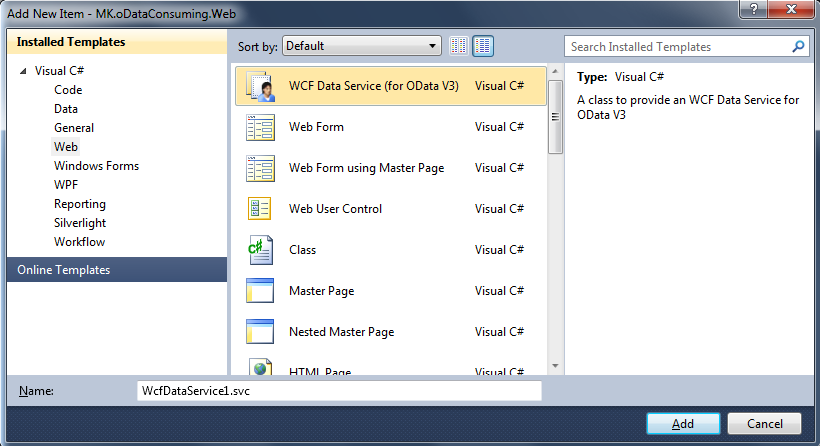
Task: Select Silverlight category in the tree
Action: (80, 223)
